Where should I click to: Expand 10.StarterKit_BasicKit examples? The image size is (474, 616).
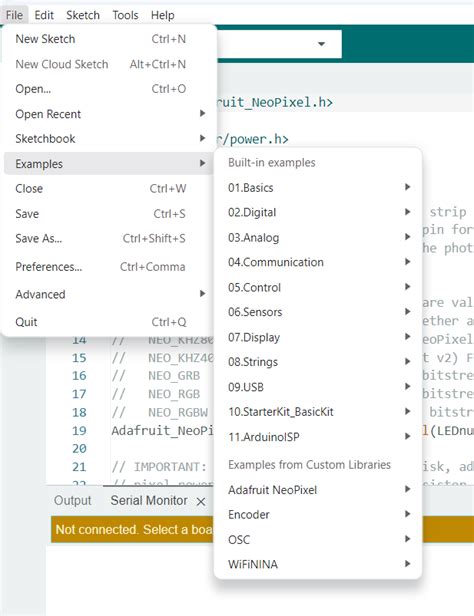[x=318, y=412]
